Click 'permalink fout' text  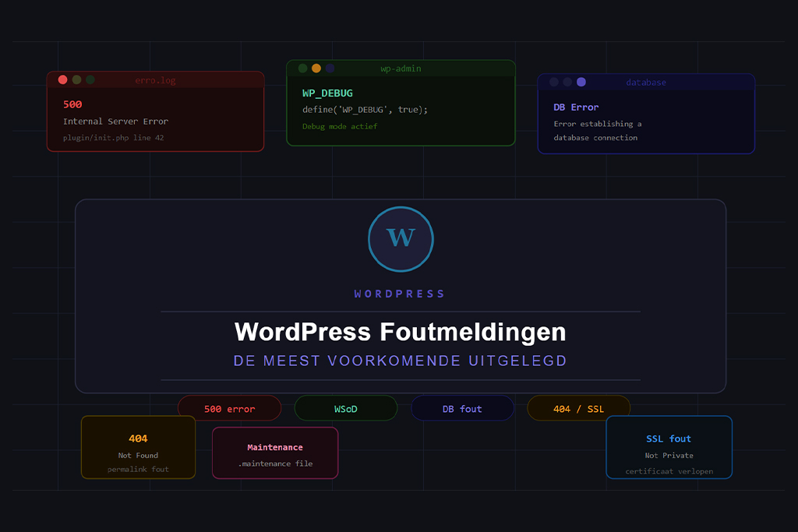[x=138, y=469]
